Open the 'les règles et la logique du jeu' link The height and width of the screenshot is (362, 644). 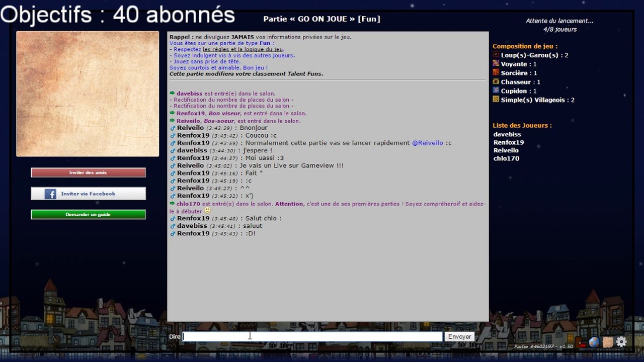[x=243, y=50]
